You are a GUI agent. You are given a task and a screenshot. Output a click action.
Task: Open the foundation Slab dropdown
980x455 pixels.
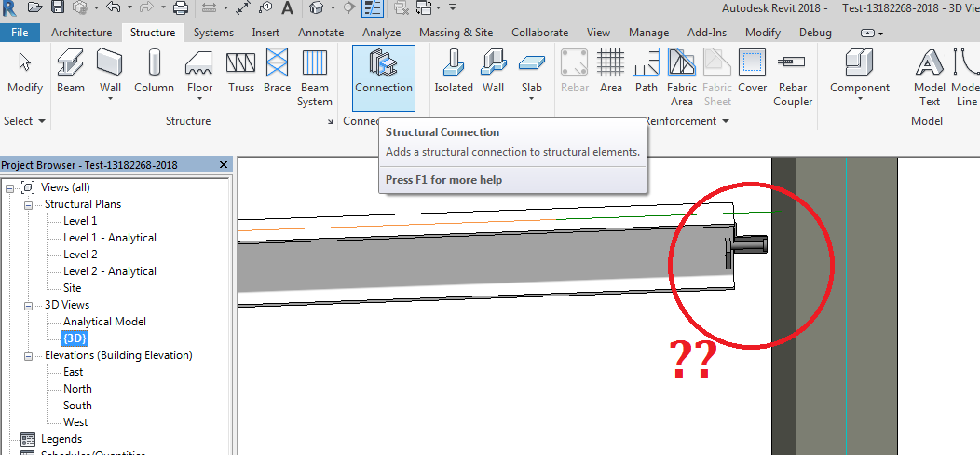coord(531,100)
